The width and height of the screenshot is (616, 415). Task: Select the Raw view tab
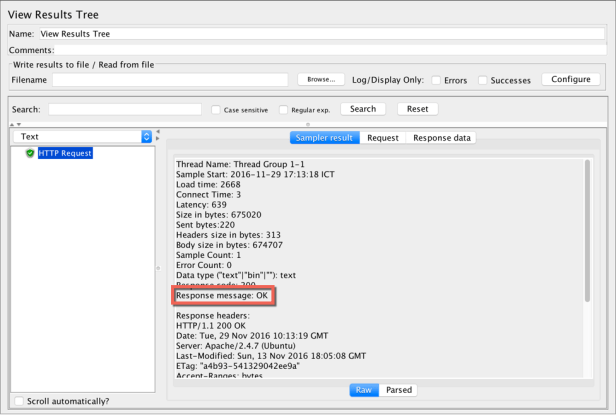coord(366,390)
